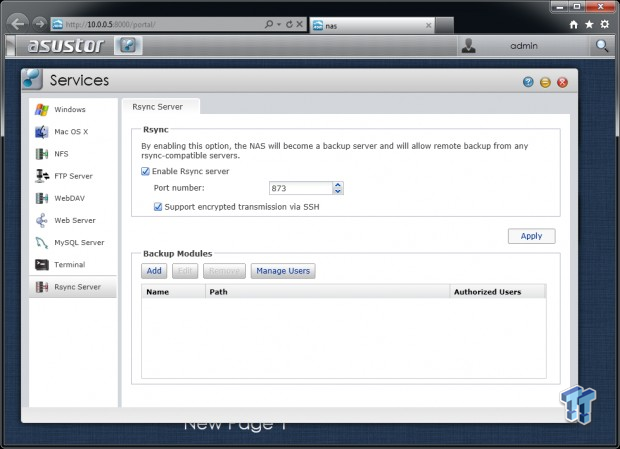Open the admin account menu

click(x=524, y=46)
